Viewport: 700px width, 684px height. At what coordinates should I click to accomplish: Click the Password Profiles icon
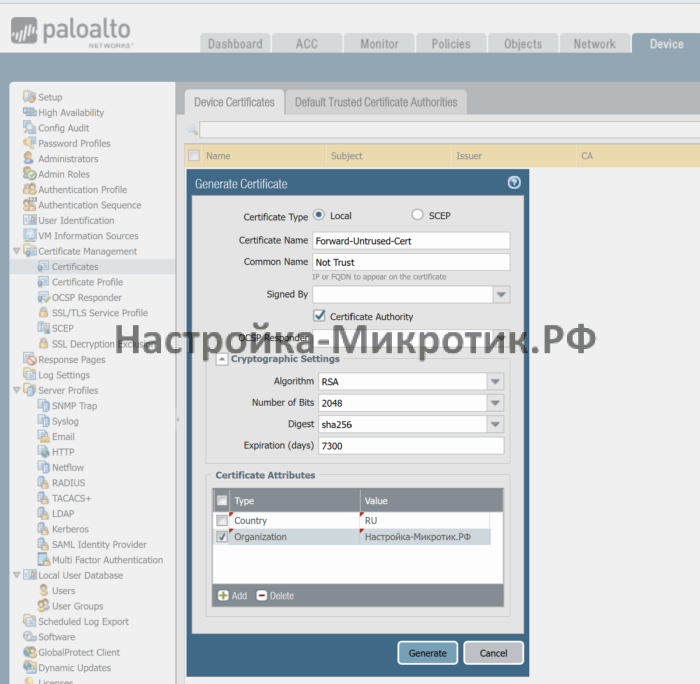[29, 143]
